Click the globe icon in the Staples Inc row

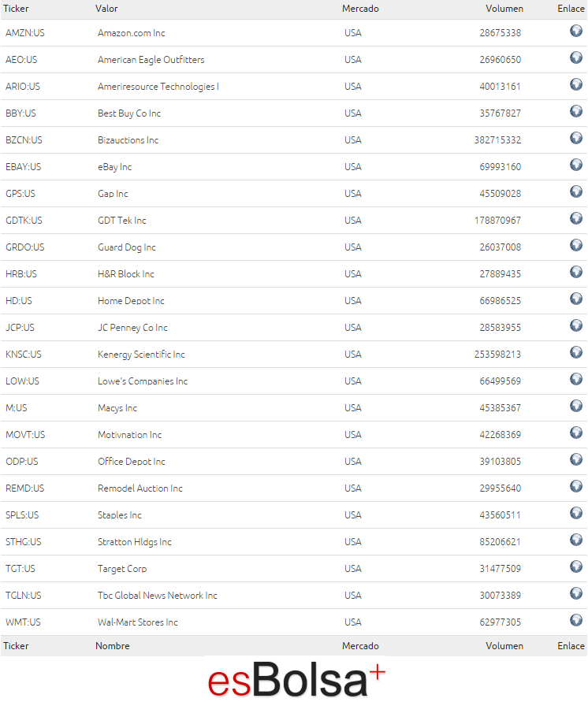pos(576,514)
